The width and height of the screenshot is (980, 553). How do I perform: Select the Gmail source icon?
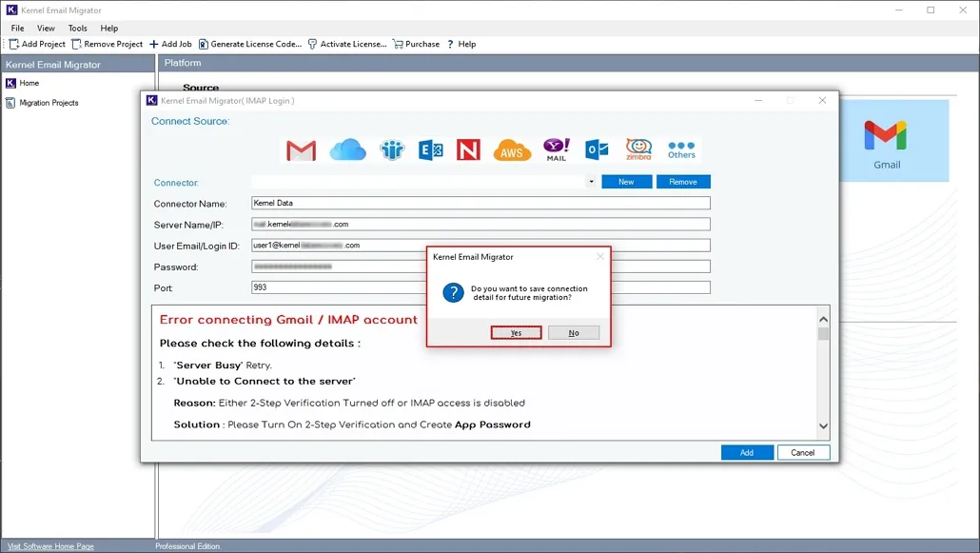[x=300, y=149]
